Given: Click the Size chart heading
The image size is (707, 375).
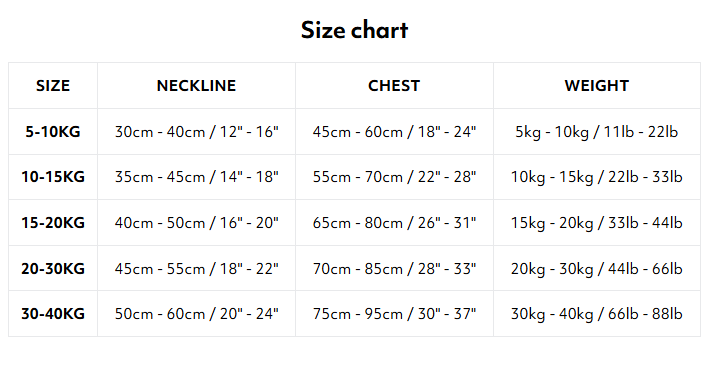Looking at the screenshot, I should tap(354, 30).
